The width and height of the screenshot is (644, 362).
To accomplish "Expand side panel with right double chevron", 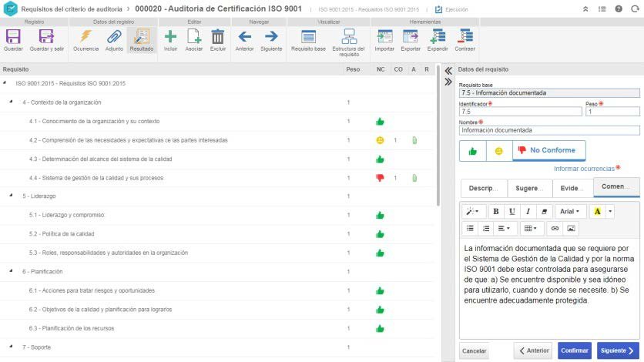I will point(448,82).
